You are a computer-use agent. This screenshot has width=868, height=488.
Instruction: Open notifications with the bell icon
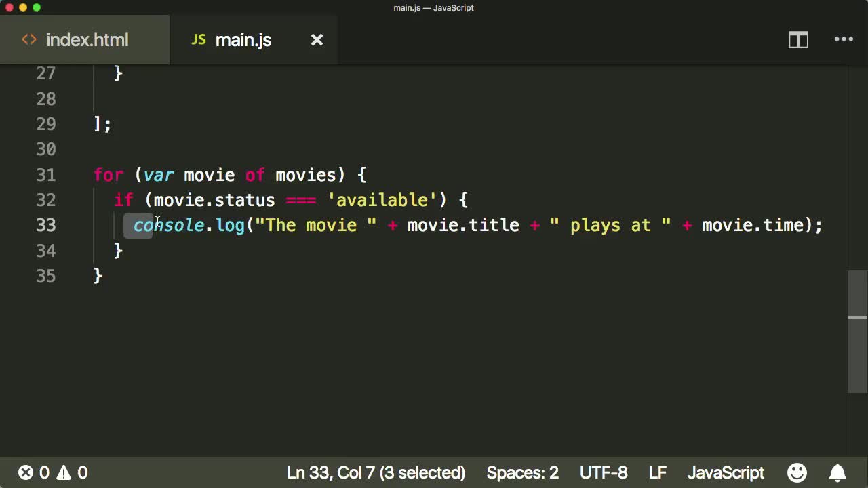pyautogui.click(x=838, y=472)
